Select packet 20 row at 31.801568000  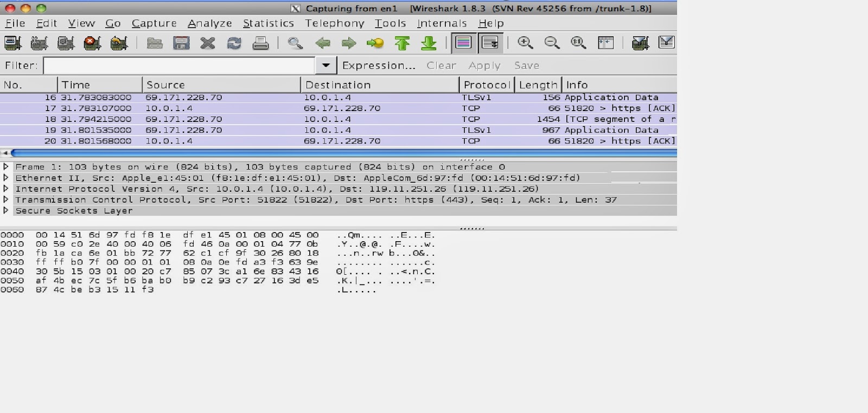[339, 141]
